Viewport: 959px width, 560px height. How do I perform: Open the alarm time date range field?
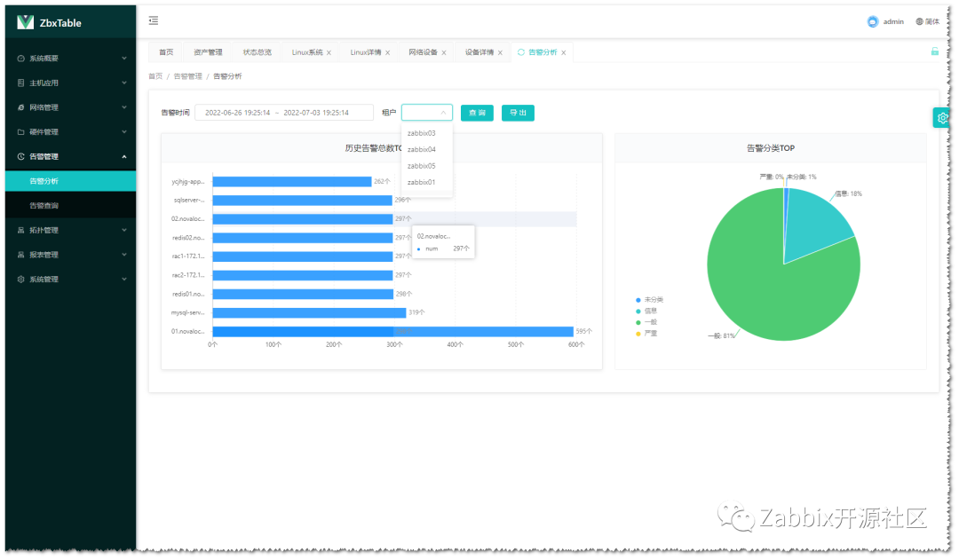(284, 113)
